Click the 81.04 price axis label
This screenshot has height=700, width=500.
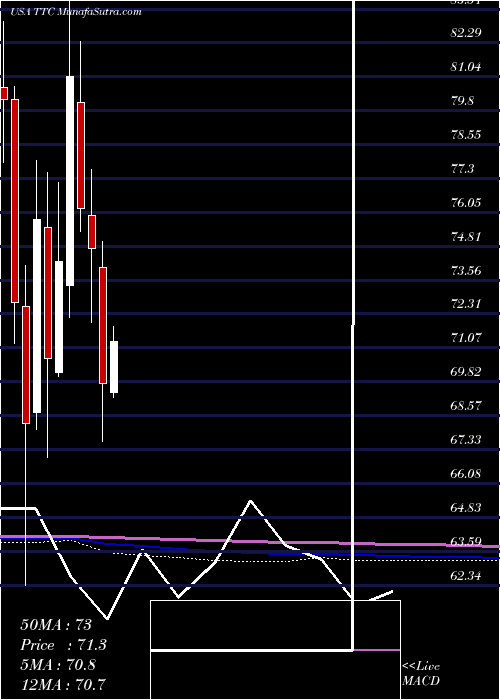point(466,67)
